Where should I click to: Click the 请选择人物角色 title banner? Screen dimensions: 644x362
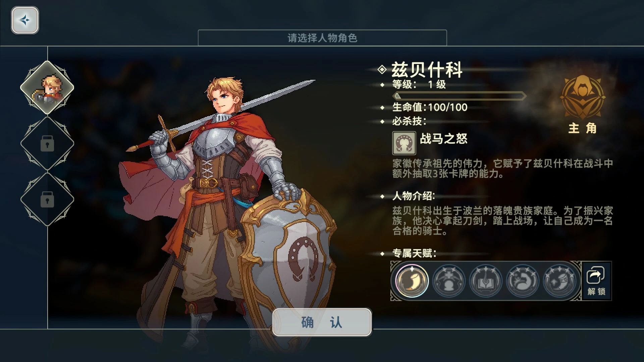click(x=322, y=38)
